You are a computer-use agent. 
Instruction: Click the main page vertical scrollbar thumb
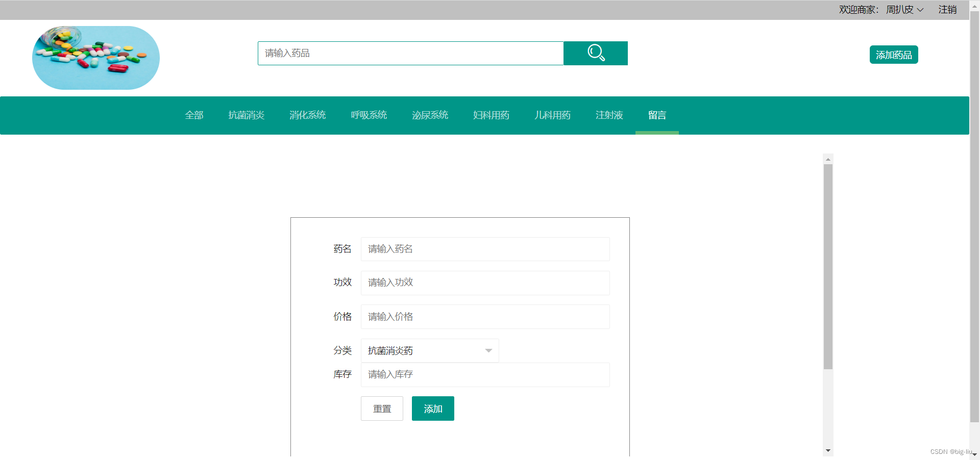[974, 217]
